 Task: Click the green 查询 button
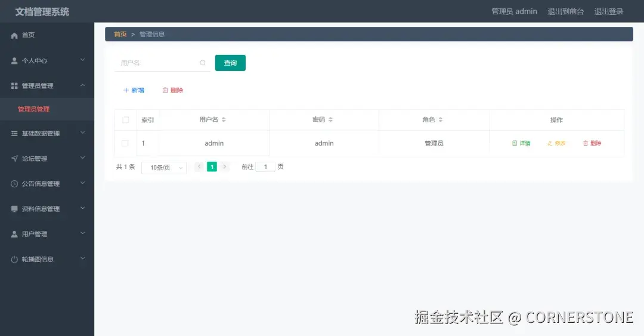click(230, 63)
